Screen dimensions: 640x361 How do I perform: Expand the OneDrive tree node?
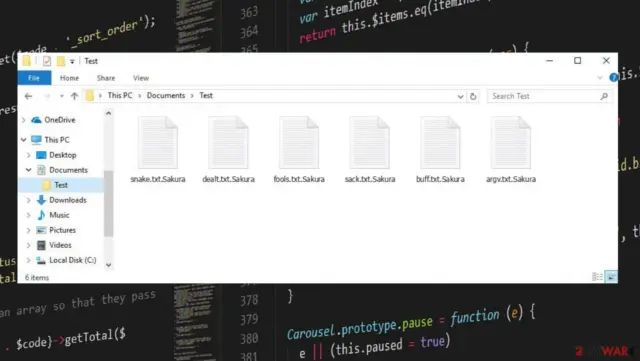[x=24, y=120]
